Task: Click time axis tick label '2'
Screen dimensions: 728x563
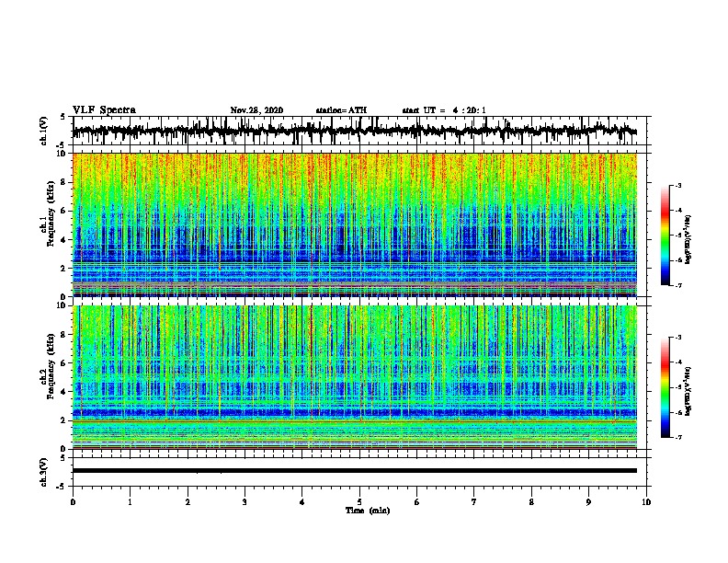Action: (x=188, y=502)
